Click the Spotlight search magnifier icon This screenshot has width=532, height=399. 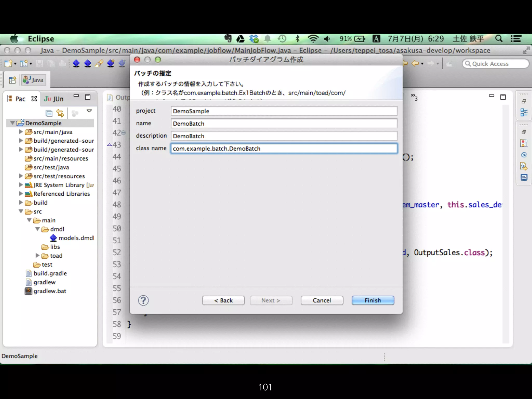pyautogui.click(x=498, y=39)
